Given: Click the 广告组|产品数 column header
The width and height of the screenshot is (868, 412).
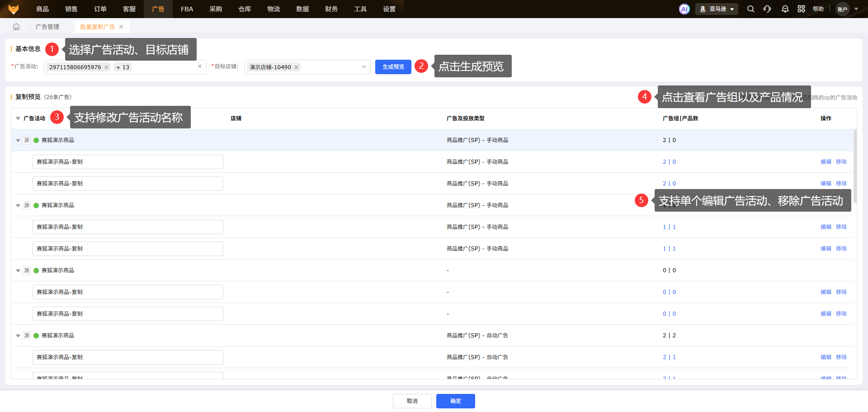Looking at the screenshot, I should (x=680, y=118).
